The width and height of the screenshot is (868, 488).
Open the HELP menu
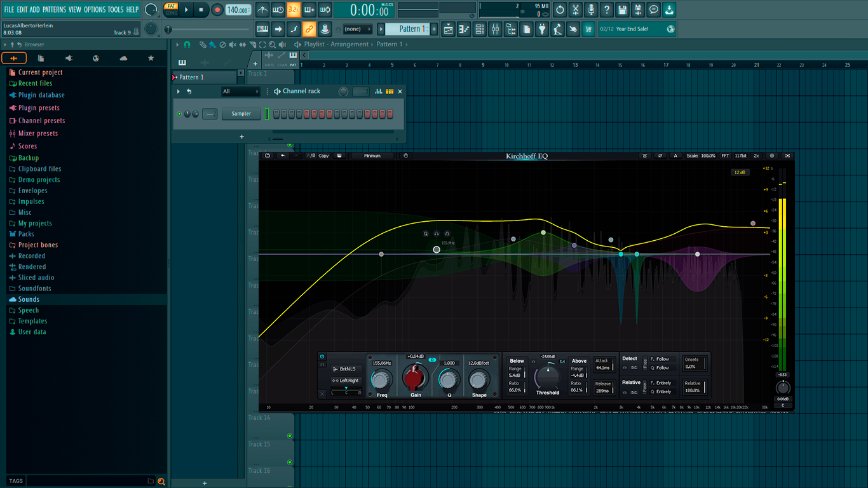click(x=132, y=10)
